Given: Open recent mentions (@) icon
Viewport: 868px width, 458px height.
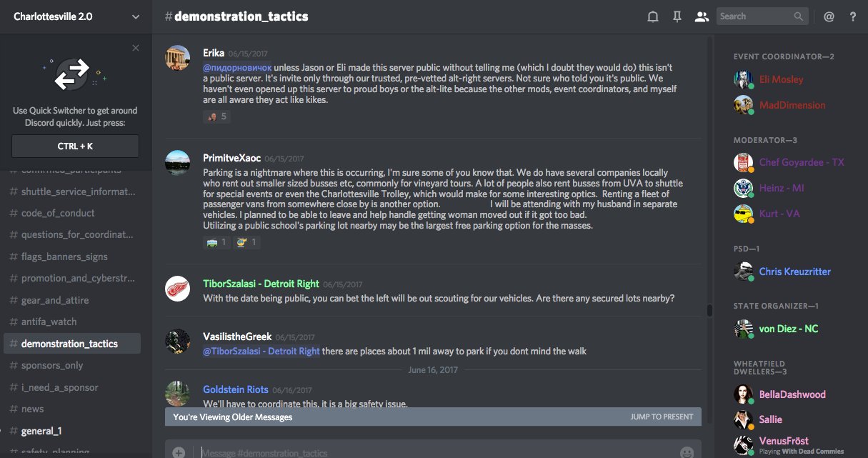Looking at the screenshot, I should 829,16.
